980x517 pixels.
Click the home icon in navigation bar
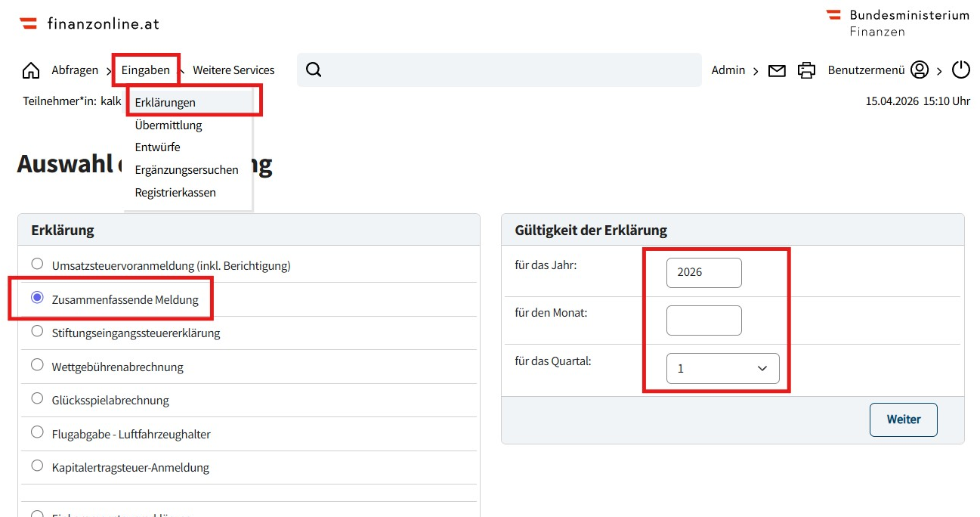pos(31,70)
